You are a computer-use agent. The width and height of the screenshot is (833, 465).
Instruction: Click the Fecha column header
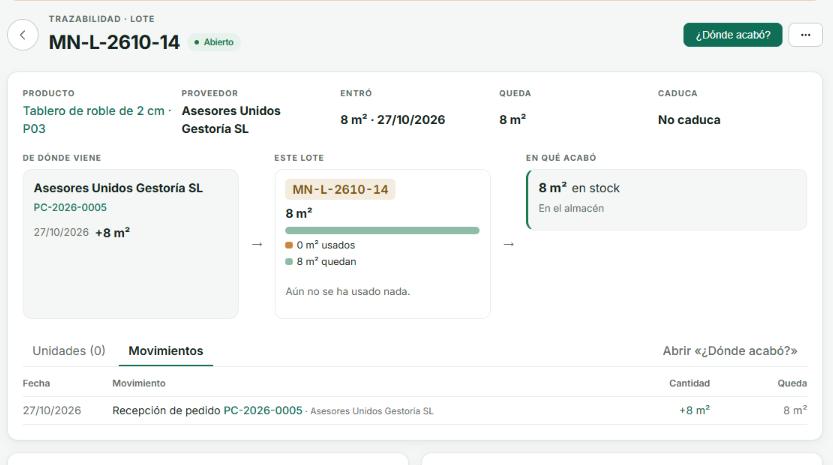pos(36,383)
